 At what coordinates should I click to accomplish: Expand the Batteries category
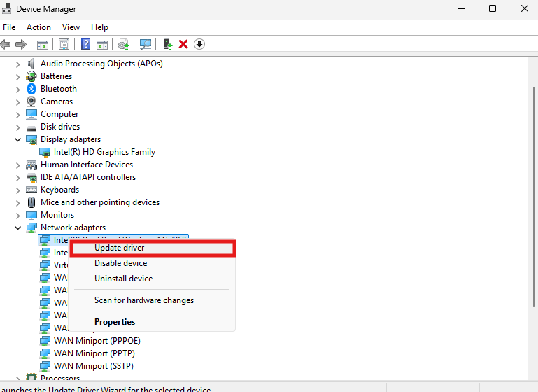point(18,76)
